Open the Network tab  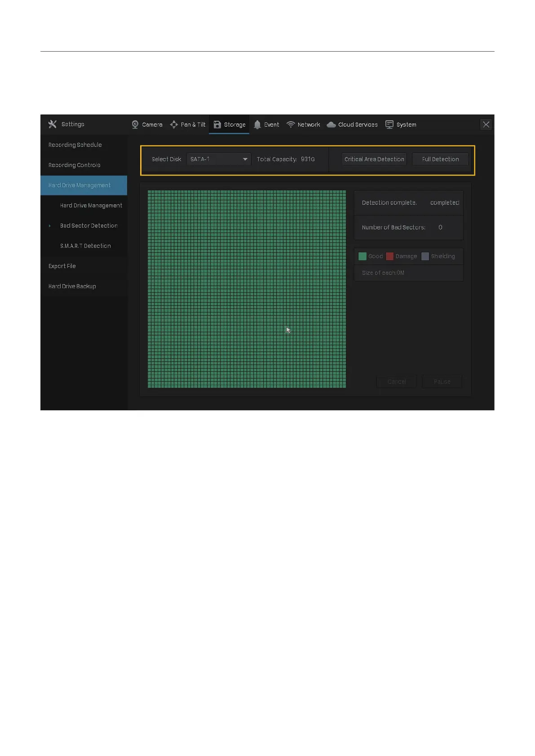tap(304, 125)
